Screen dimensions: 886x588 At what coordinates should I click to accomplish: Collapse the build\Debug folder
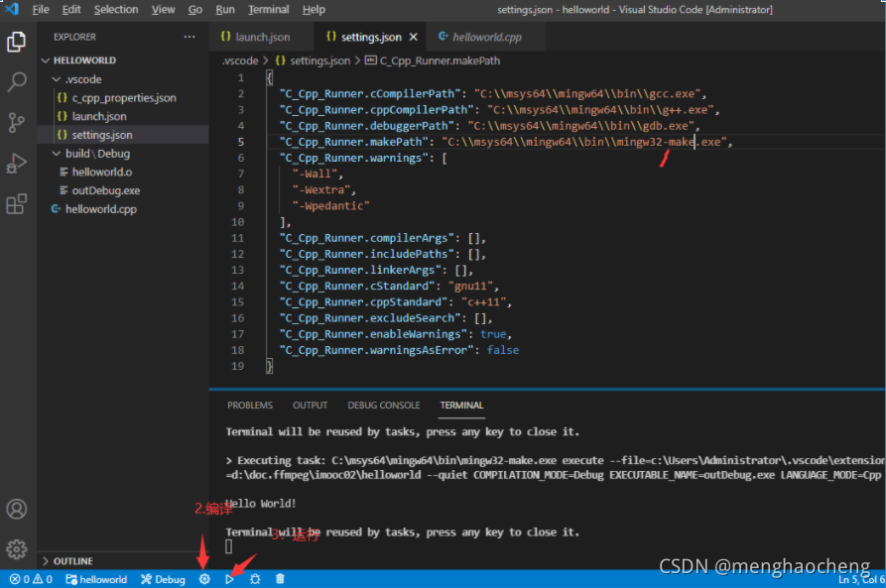123,154
